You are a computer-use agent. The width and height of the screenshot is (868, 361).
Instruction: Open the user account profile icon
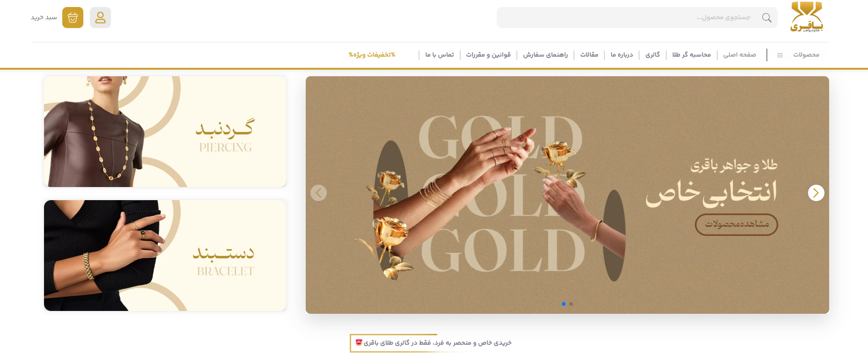tap(100, 17)
